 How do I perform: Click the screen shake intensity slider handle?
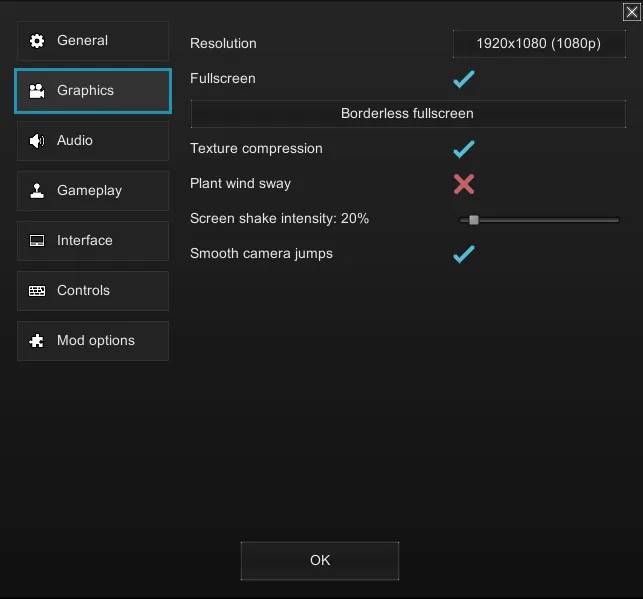[x=474, y=220]
